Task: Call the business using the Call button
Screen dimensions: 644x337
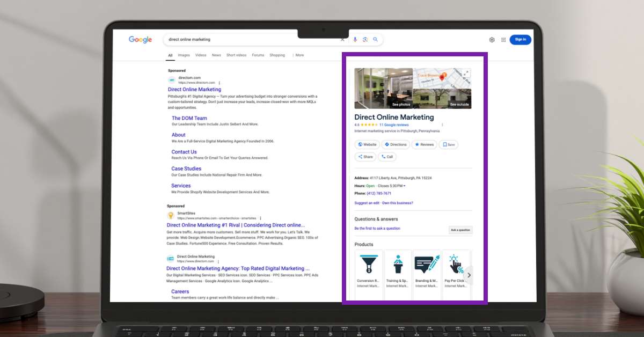Action: [387, 156]
